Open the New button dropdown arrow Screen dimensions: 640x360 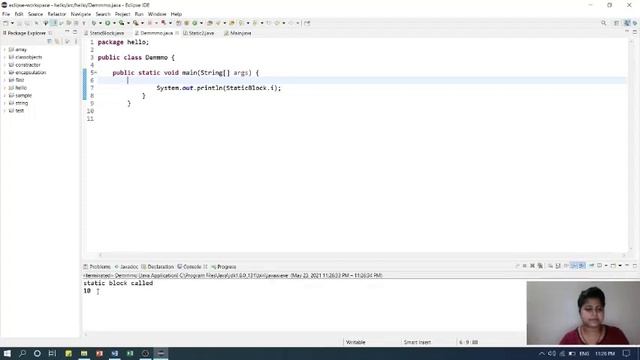(x=12, y=23)
